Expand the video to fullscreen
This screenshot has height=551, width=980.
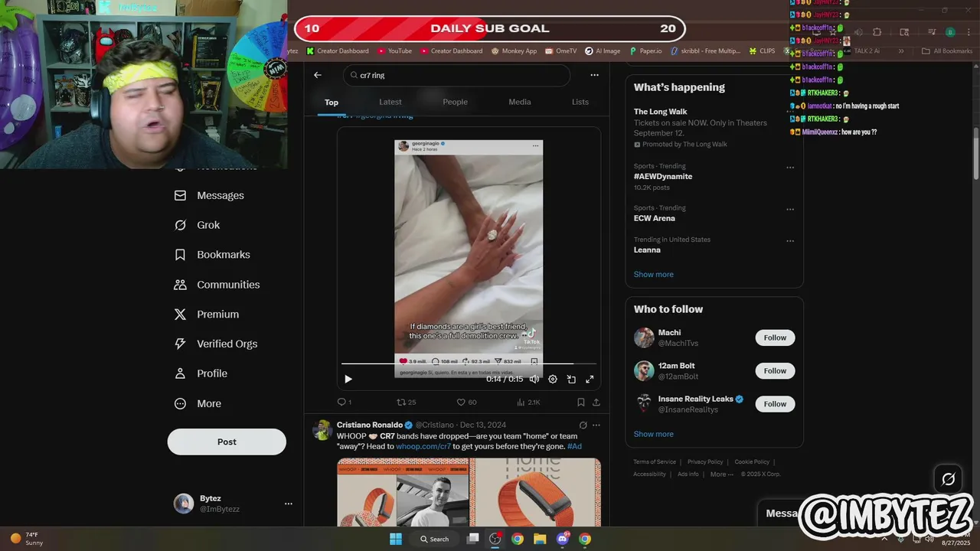[x=590, y=379]
